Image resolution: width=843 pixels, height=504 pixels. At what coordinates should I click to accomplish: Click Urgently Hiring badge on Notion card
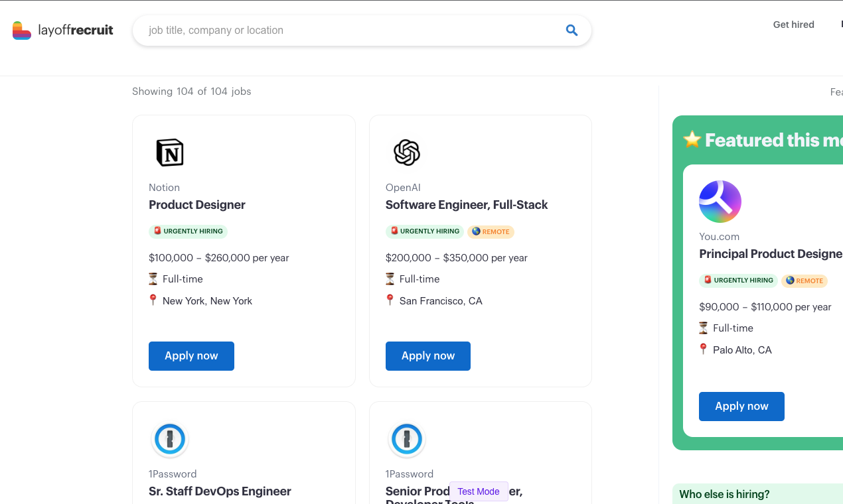[188, 231]
